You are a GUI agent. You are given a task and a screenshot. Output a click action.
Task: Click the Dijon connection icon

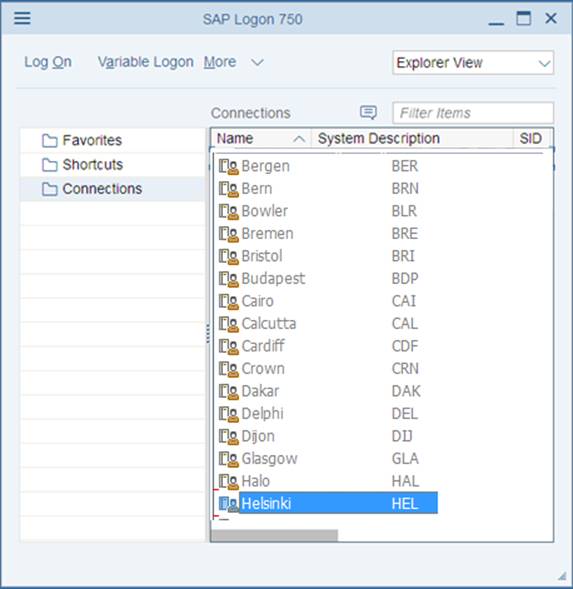[228, 437]
